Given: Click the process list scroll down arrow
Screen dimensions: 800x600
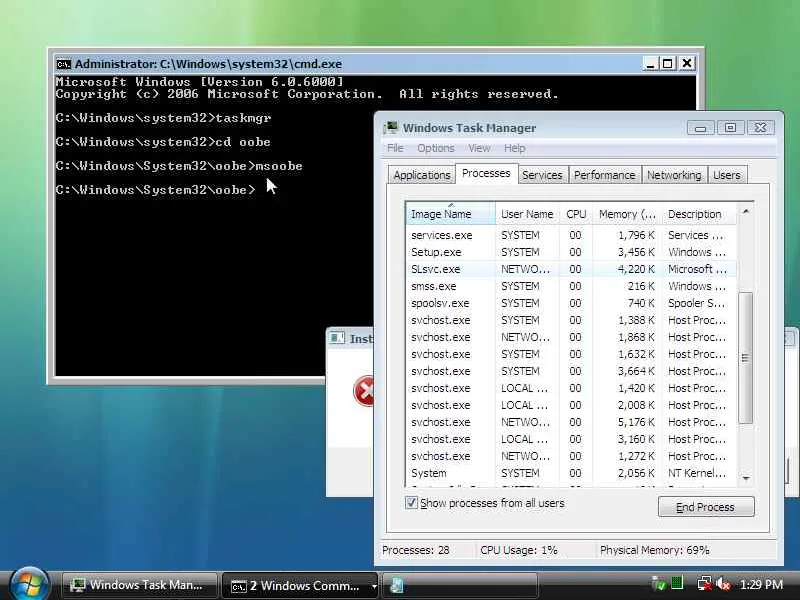Looking at the screenshot, I should tap(745, 479).
